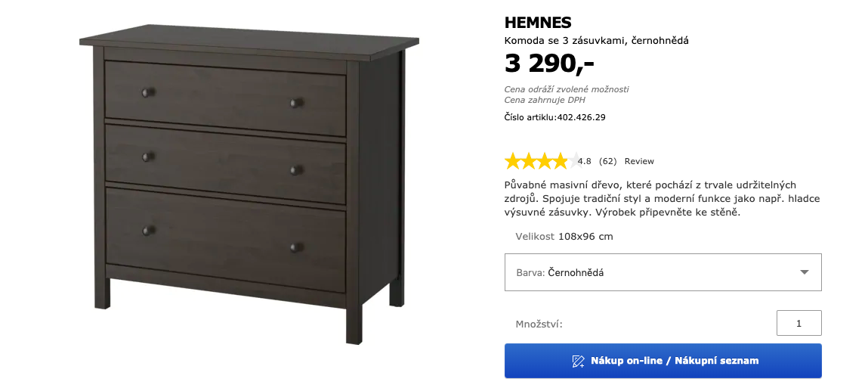Screen dimensions: 868x388
Task: Open the Barva: Černohnědá color selector
Action: (663, 272)
